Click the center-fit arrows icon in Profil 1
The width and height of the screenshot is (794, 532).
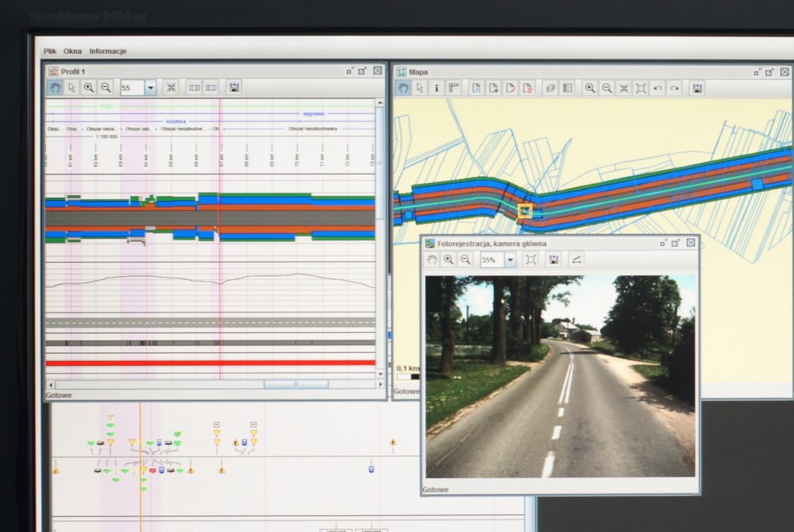tap(171, 88)
